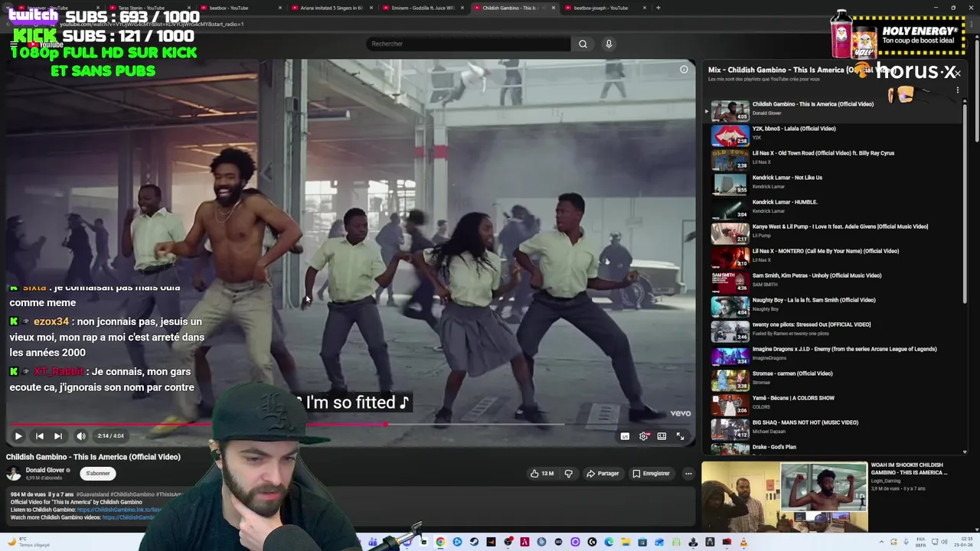Select 'Imagine Dragons x J.I.D - Enemy'
The height and width of the screenshot is (551, 980).
(x=833, y=355)
